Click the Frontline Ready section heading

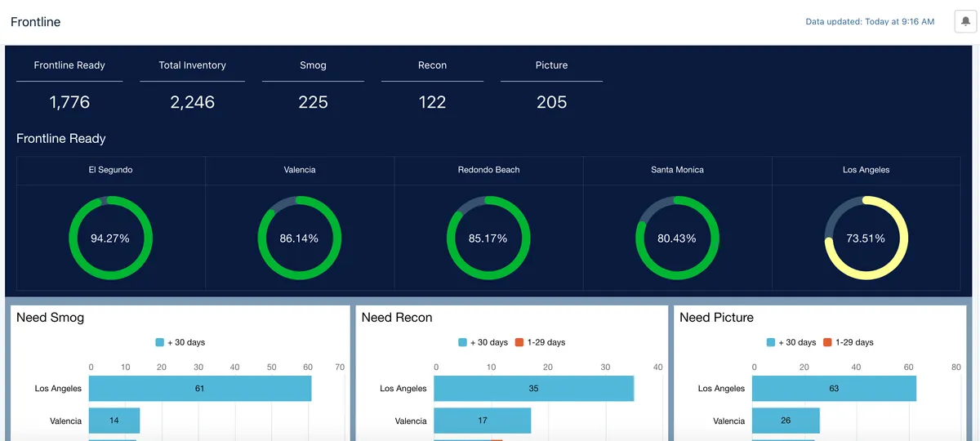(61, 139)
